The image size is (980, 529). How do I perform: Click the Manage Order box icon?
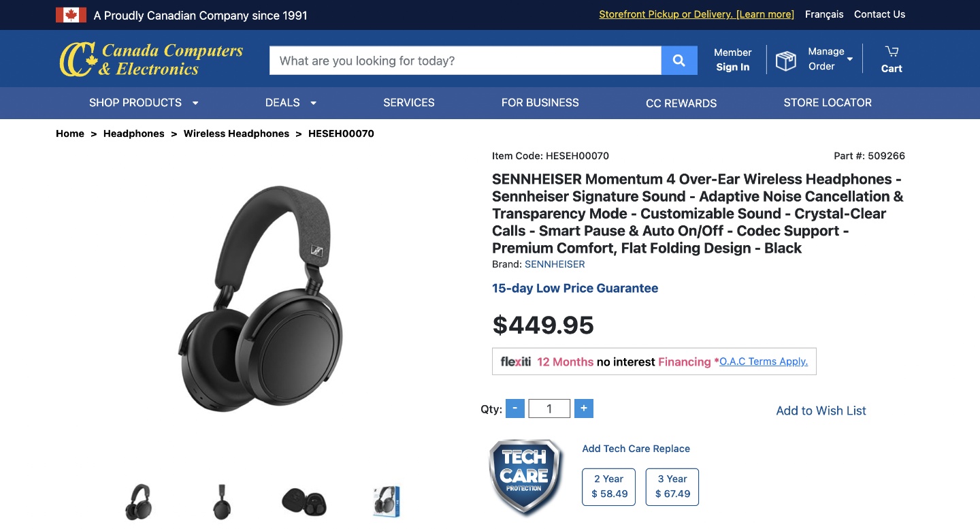click(x=786, y=60)
